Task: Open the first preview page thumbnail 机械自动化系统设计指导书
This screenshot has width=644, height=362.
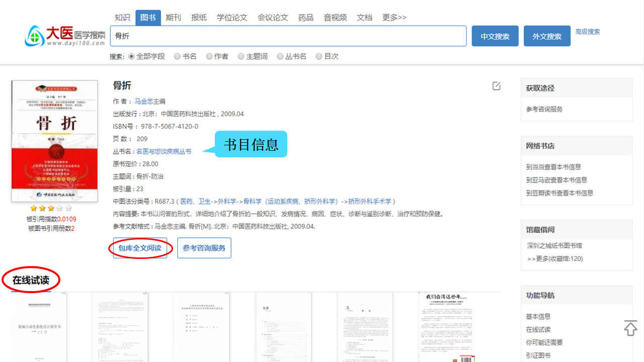Action: [x=39, y=327]
